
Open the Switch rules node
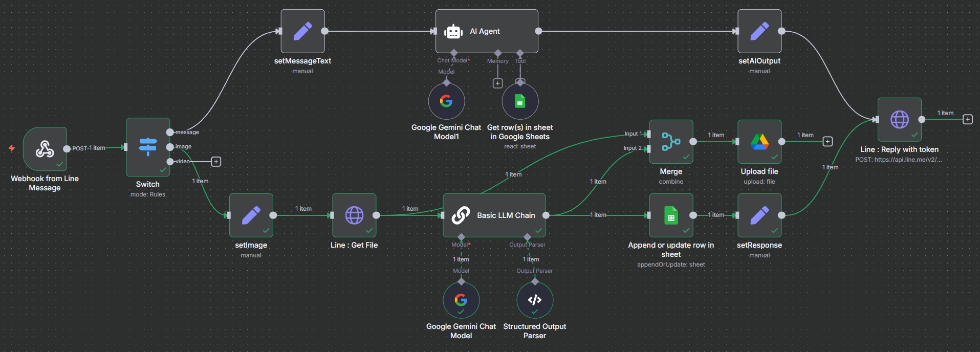click(x=148, y=147)
